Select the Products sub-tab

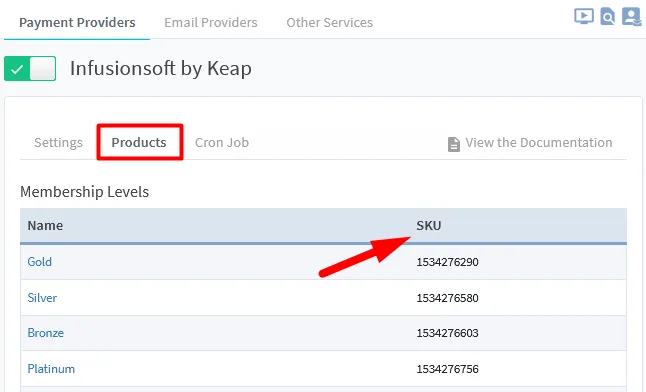point(139,142)
